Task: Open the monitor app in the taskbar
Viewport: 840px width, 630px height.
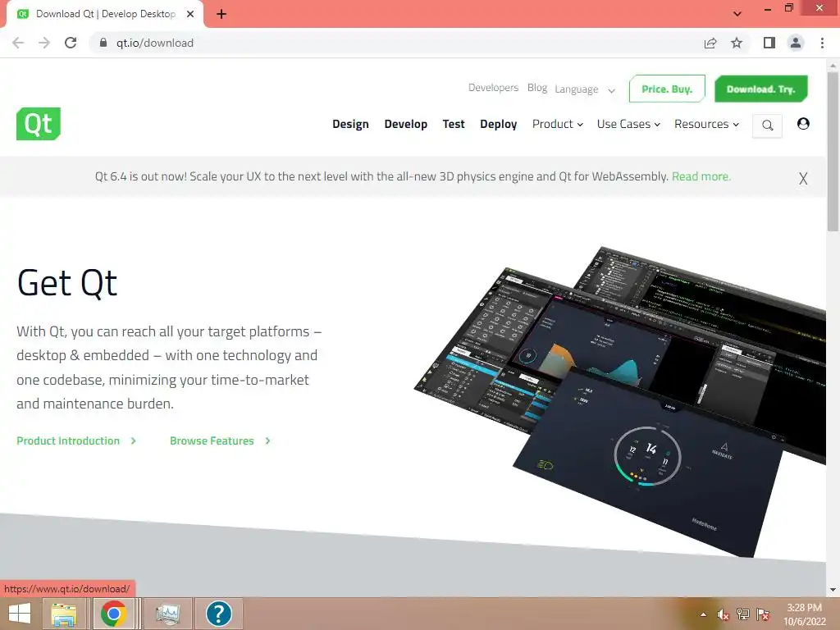Action: [x=167, y=614]
